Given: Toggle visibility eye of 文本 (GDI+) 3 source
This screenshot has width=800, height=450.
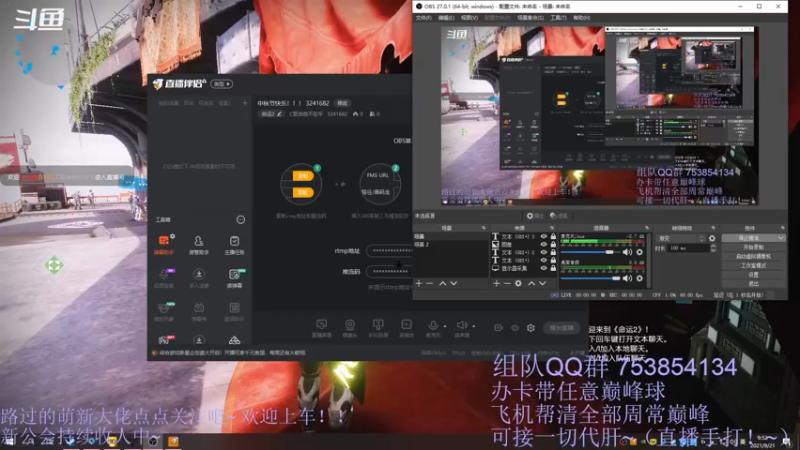Looking at the screenshot, I should click(544, 237).
